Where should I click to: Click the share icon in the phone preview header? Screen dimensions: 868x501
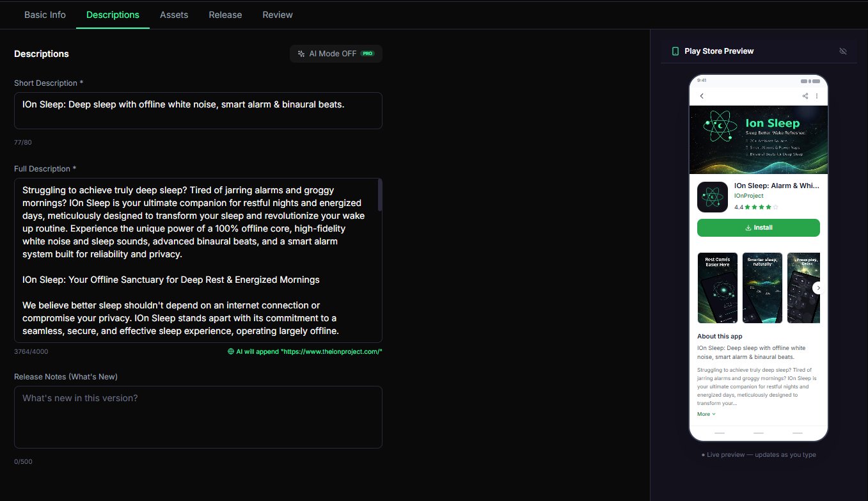click(x=805, y=95)
